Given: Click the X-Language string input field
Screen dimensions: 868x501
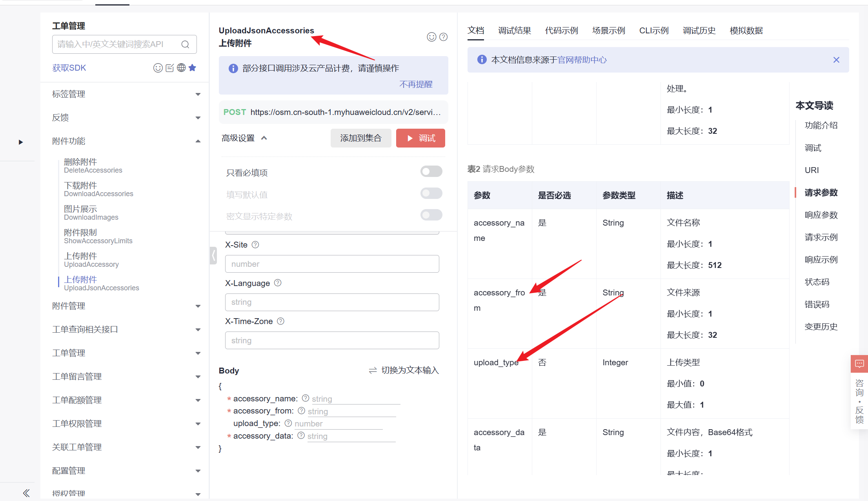Looking at the screenshot, I should [332, 302].
